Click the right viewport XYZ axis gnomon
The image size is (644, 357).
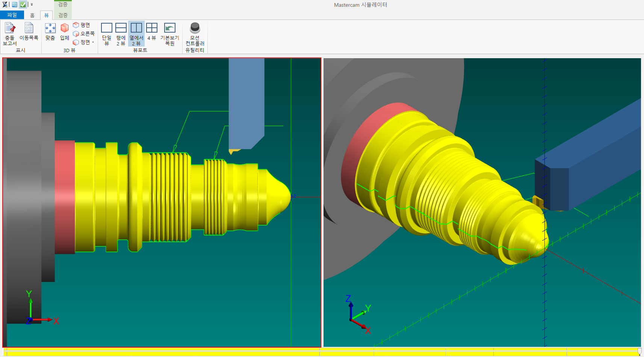(359, 315)
